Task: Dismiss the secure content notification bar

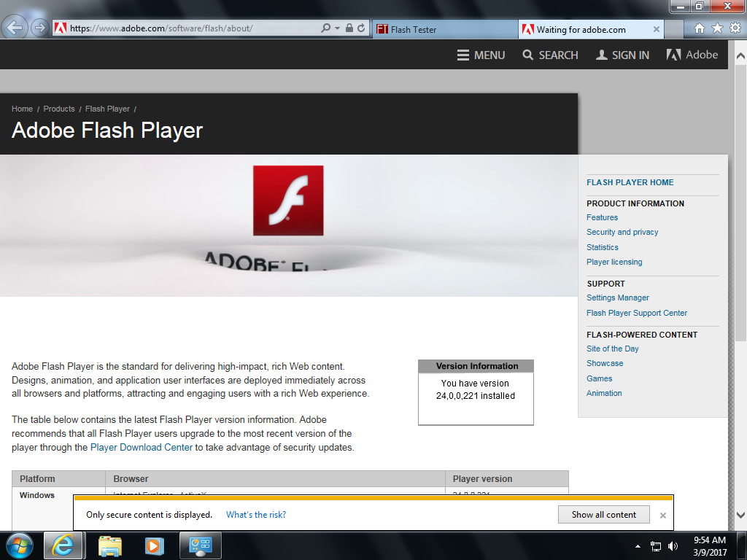Action: (662, 516)
